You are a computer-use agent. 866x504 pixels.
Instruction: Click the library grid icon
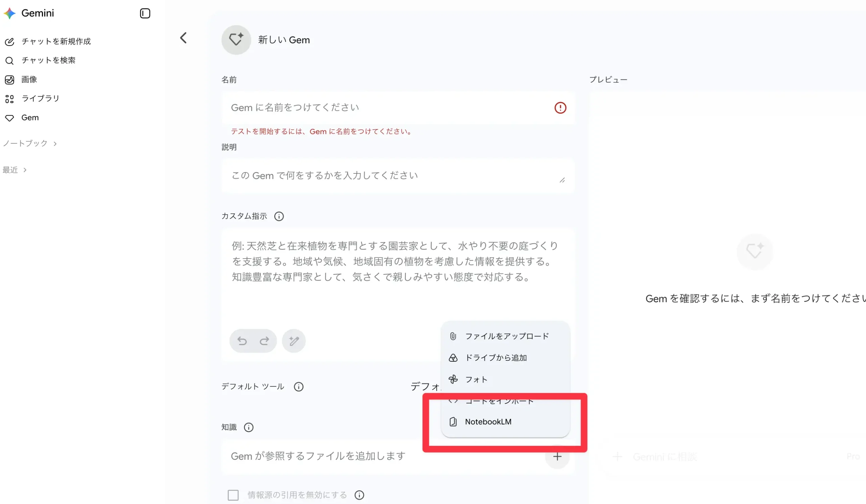tap(9, 99)
